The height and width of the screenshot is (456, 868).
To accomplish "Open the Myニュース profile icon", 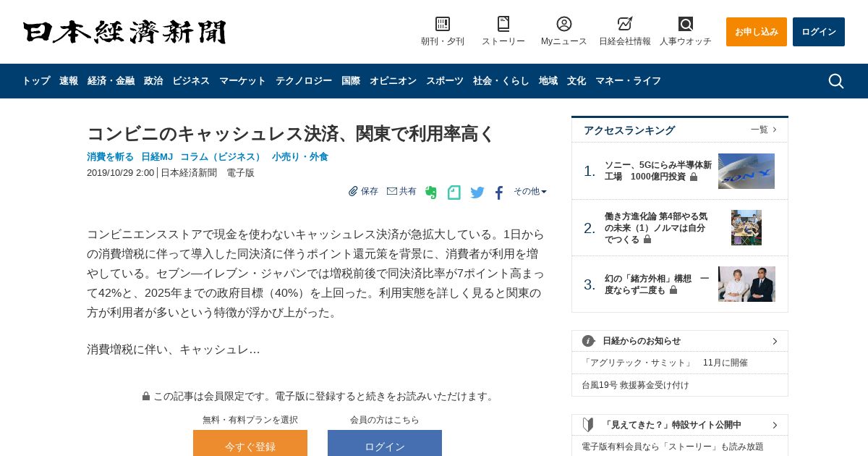I will click(564, 24).
